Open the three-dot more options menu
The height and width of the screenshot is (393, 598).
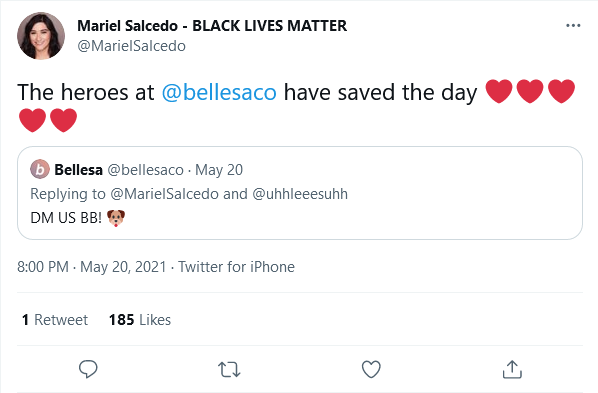coord(573,26)
